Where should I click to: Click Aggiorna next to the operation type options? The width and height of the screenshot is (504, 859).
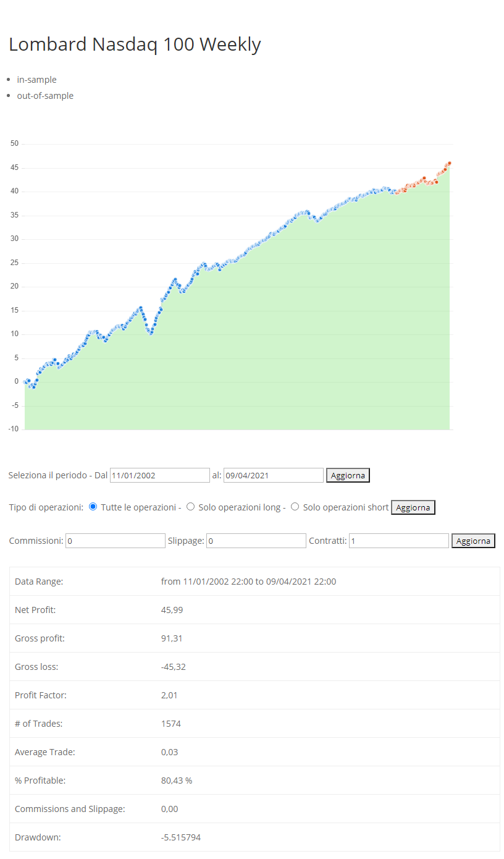click(413, 507)
